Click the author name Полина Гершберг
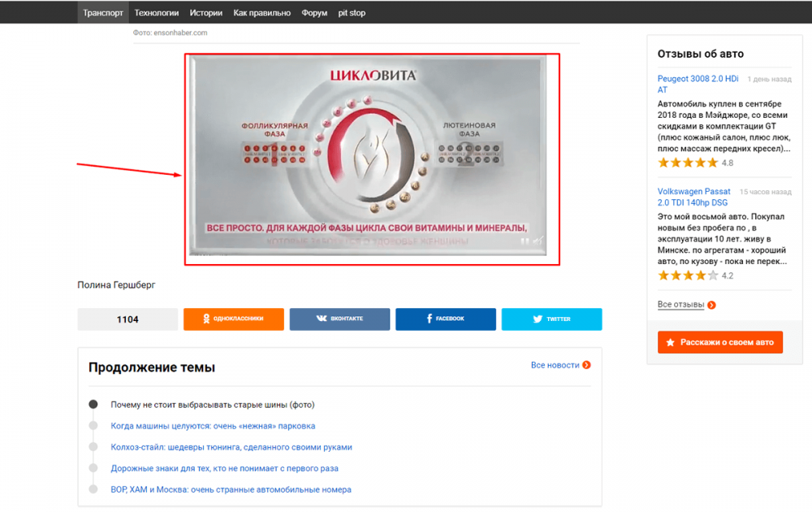Screen dimensions: 812x512 (116, 285)
